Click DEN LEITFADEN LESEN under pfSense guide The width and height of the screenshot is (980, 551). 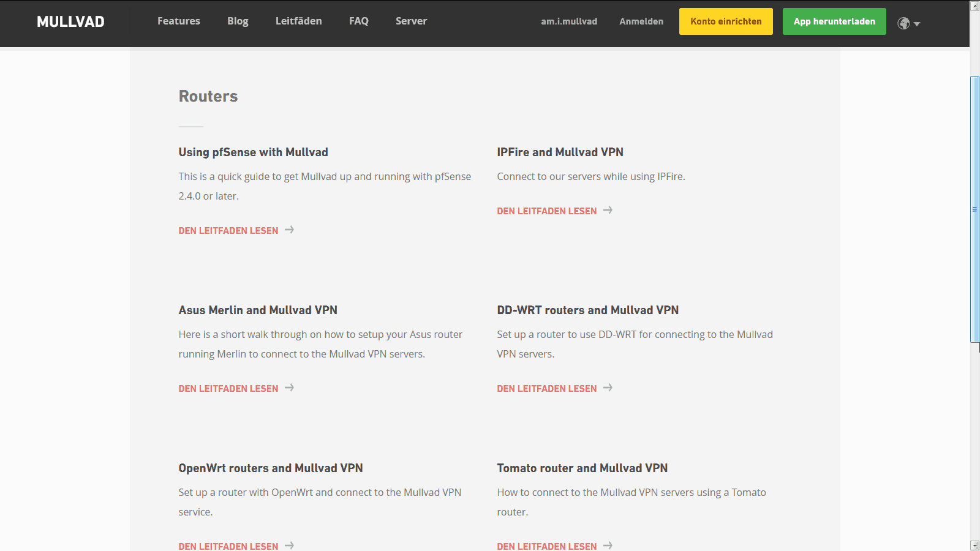pyautogui.click(x=228, y=230)
